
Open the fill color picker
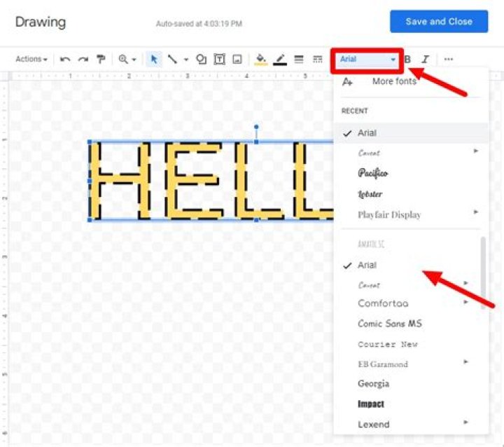tap(261, 60)
